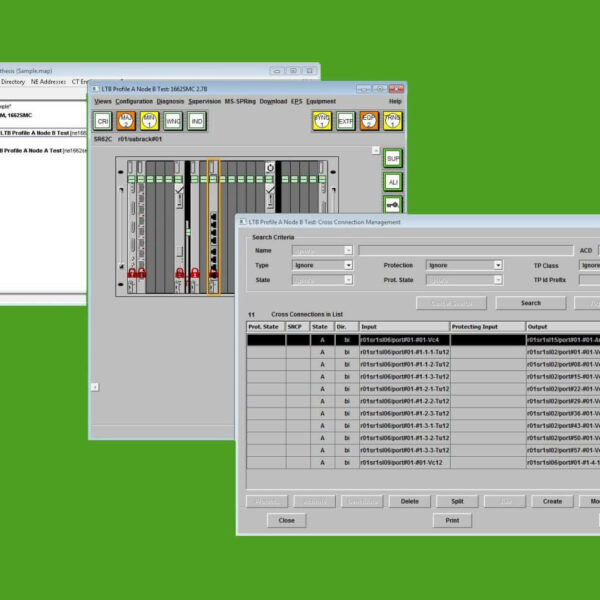Viewport: 600px width, 600px height.
Task: Open the Download menu
Action: [273, 101]
